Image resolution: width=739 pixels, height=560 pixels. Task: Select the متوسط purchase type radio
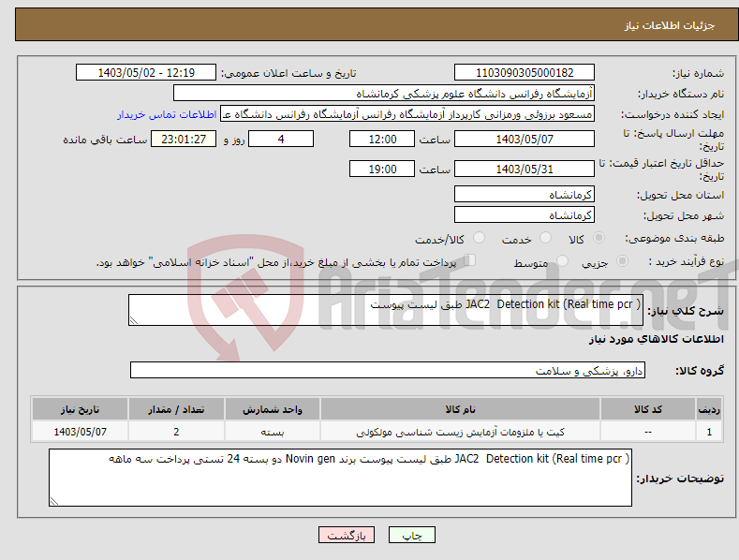tap(562, 260)
